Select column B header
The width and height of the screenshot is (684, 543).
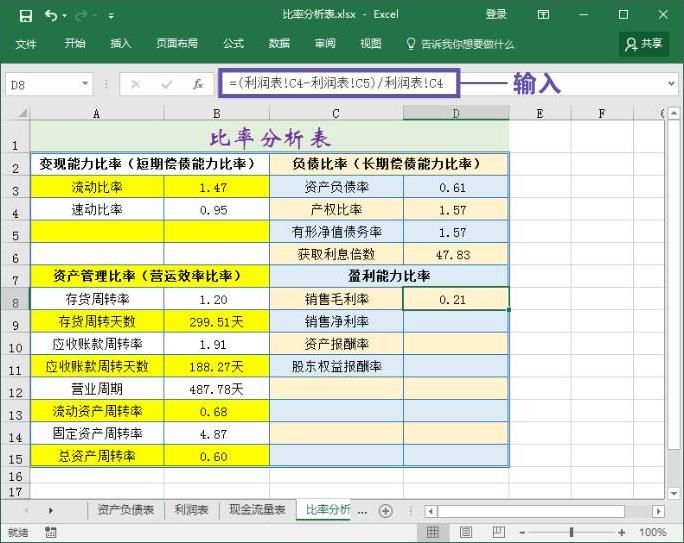coord(216,113)
